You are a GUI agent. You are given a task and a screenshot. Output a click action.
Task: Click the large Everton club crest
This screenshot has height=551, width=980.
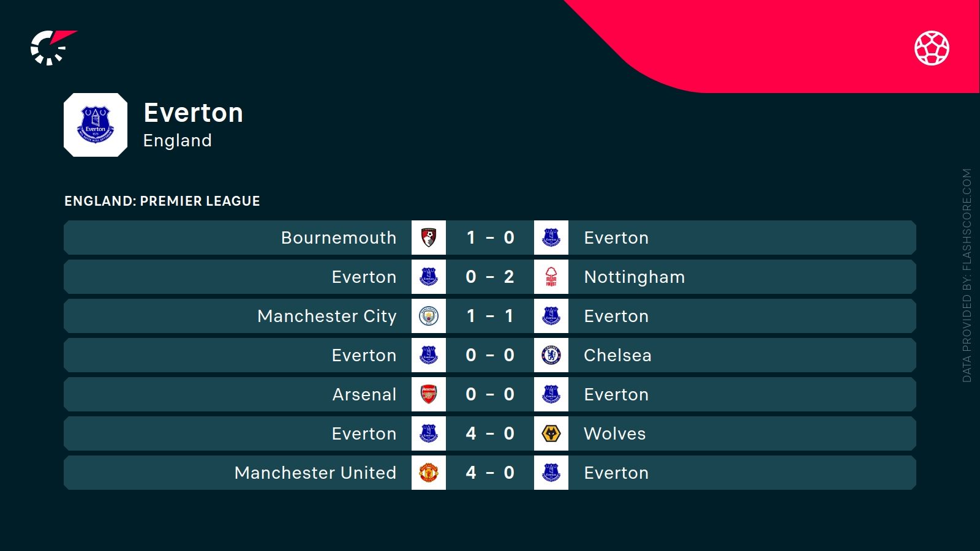click(x=96, y=125)
